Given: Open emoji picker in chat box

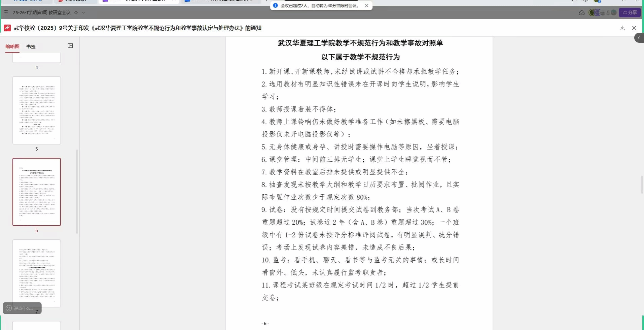Looking at the screenshot, I should [x=9, y=308].
